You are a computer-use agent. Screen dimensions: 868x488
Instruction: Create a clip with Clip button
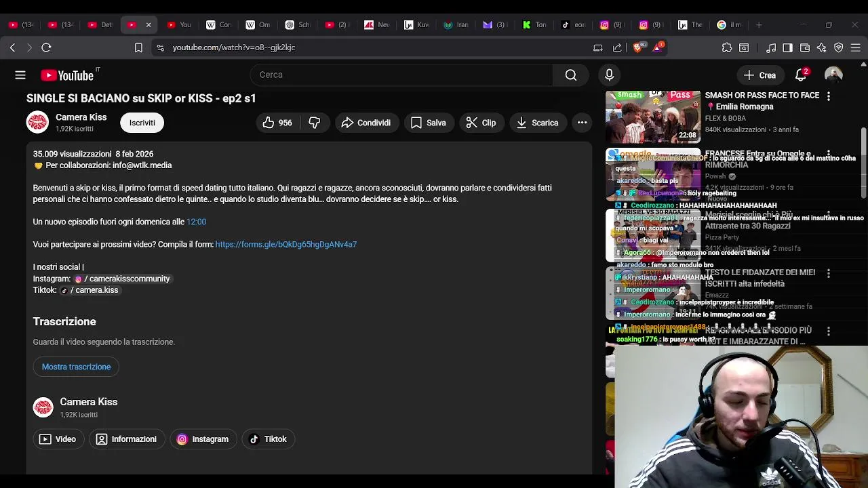coord(481,123)
